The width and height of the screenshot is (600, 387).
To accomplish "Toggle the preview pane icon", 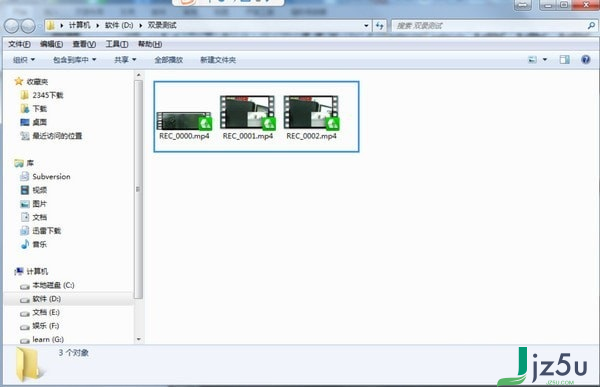I will tap(564, 59).
